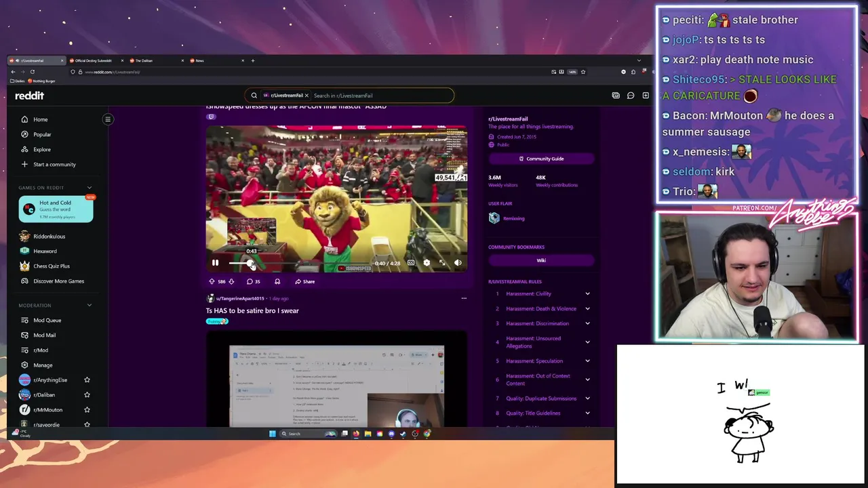This screenshot has height=488, width=868.
Task: Collapse the Moderation section
Action: (89, 306)
